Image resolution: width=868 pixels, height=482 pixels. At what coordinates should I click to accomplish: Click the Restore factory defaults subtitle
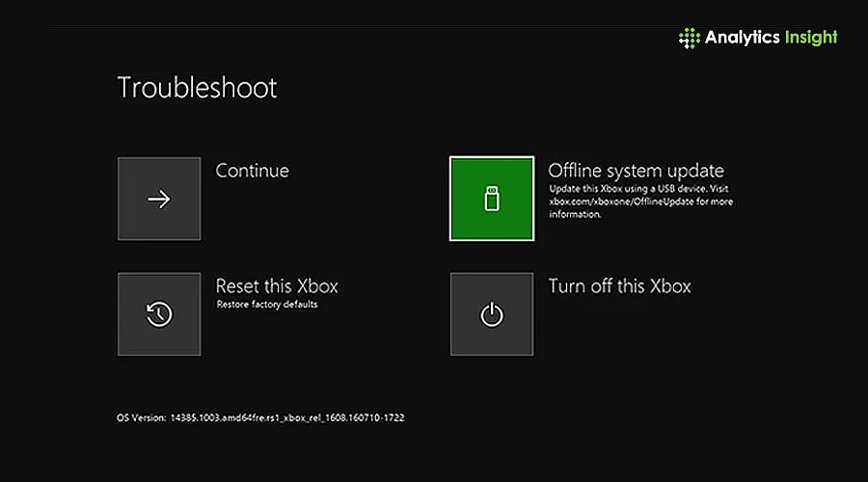tap(267, 305)
